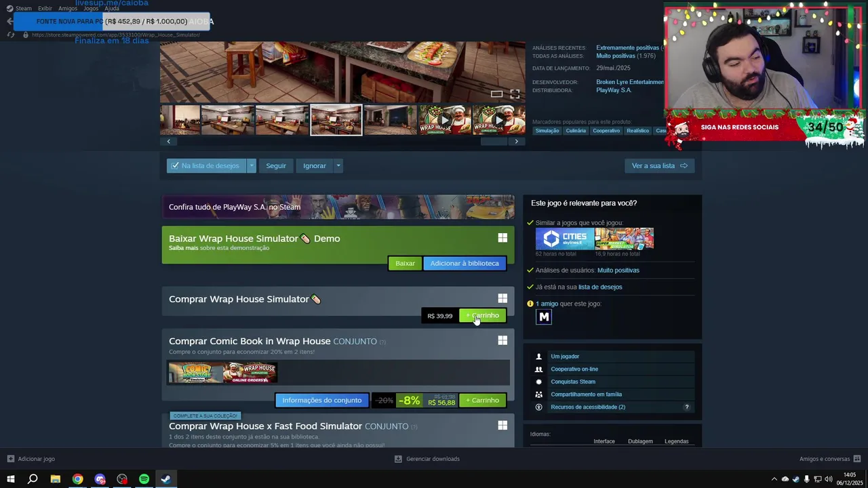Add the R$ 56,88 bundle to Carrinho

point(482,400)
